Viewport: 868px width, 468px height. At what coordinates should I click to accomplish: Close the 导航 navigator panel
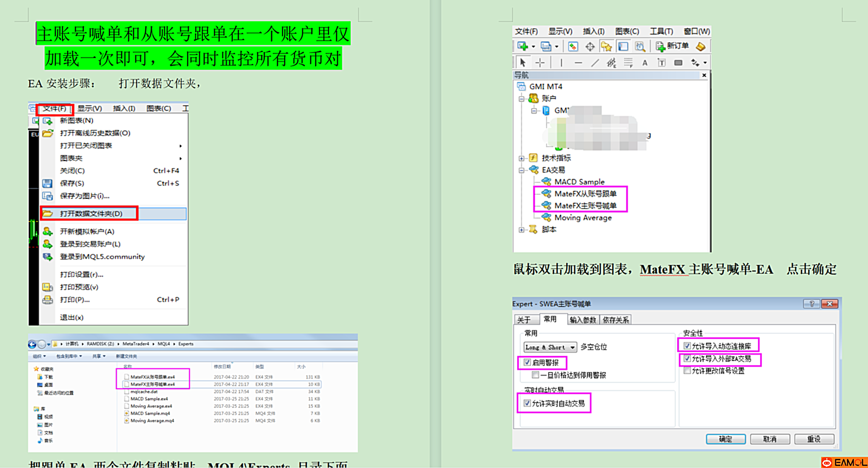click(x=704, y=75)
